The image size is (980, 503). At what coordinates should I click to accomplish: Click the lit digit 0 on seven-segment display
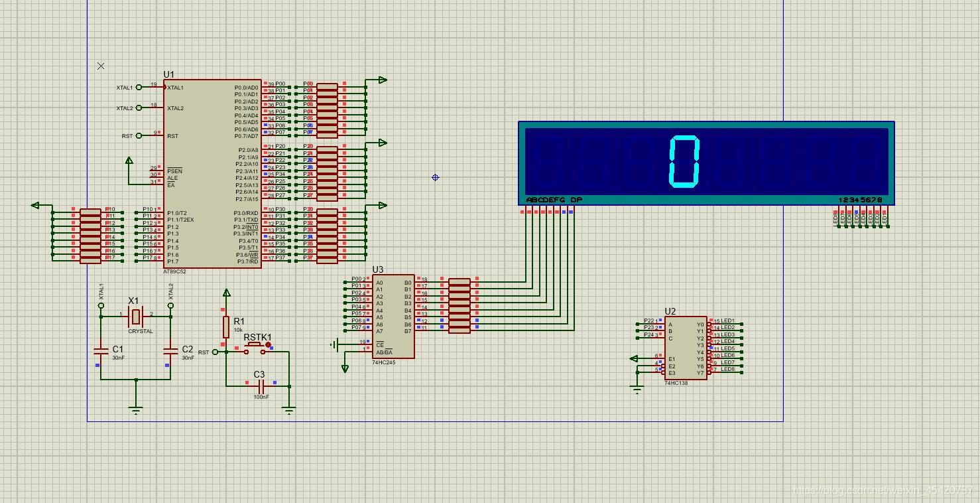click(x=684, y=161)
